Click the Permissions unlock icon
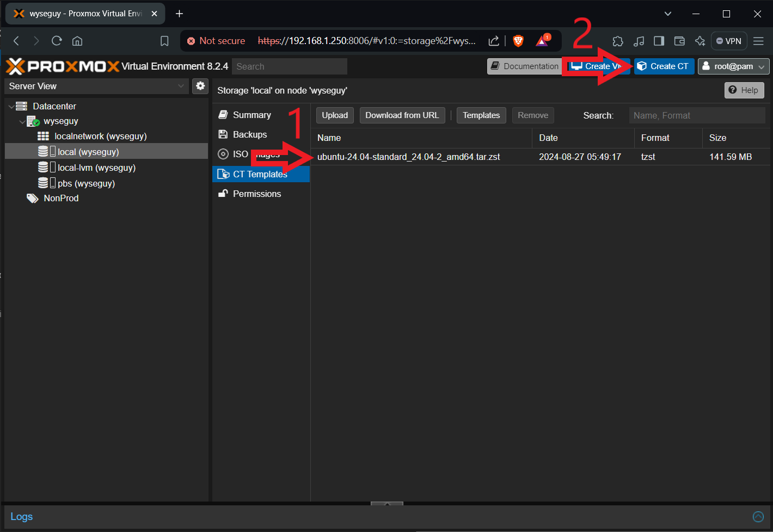The image size is (773, 532). [x=223, y=194]
